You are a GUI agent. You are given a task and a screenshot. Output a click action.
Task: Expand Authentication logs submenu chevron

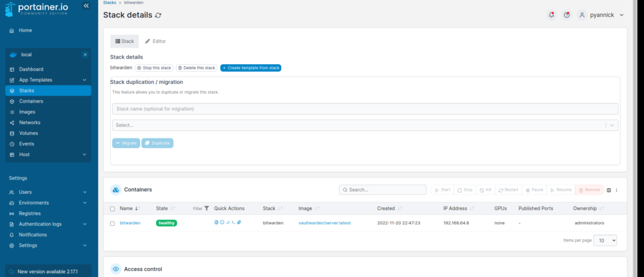pos(85,224)
